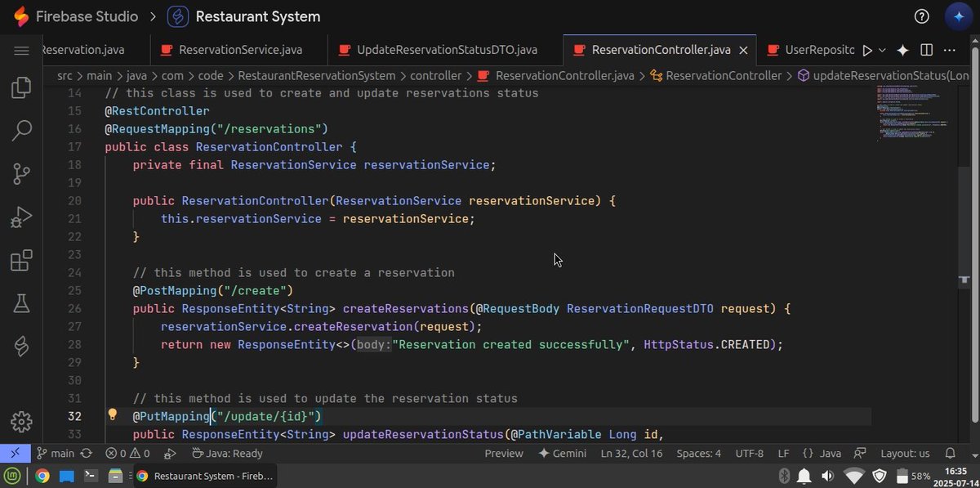Click the code minimap preview

(x=912, y=113)
